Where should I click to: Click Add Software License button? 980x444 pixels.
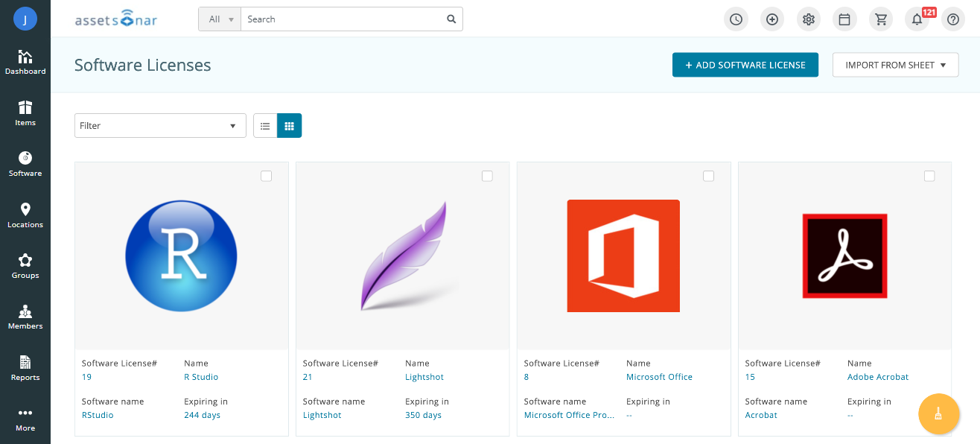pyautogui.click(x=745, y=65)
